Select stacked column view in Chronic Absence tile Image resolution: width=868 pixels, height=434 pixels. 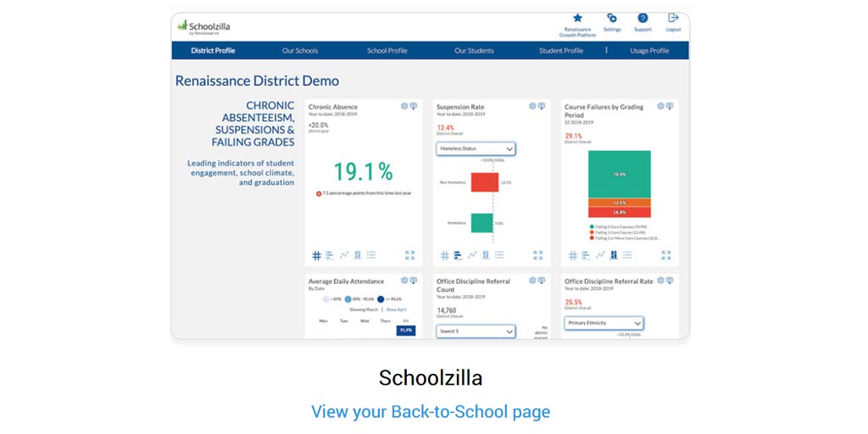(x=358, y=255)
